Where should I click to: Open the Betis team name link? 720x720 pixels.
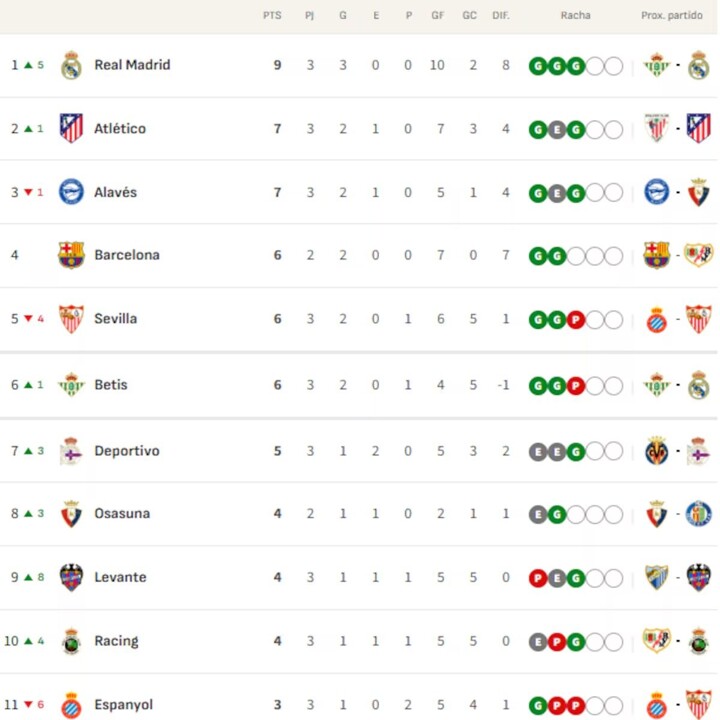(x=111, y=385)
